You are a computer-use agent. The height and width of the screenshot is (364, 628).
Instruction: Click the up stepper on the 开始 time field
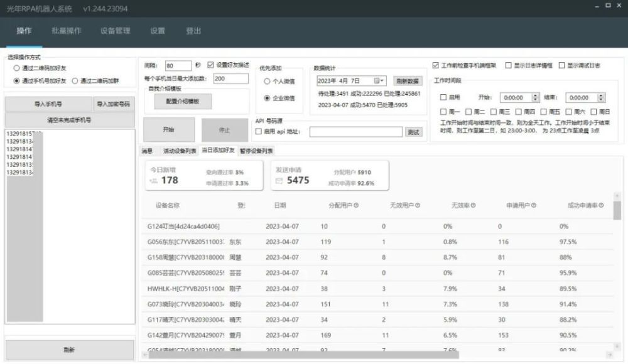click(534, 95)
